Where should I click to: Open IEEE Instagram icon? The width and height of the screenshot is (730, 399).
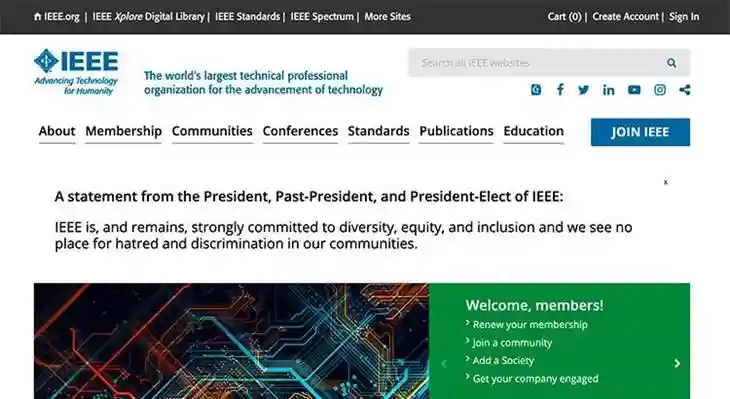click(x=660, y=89)
